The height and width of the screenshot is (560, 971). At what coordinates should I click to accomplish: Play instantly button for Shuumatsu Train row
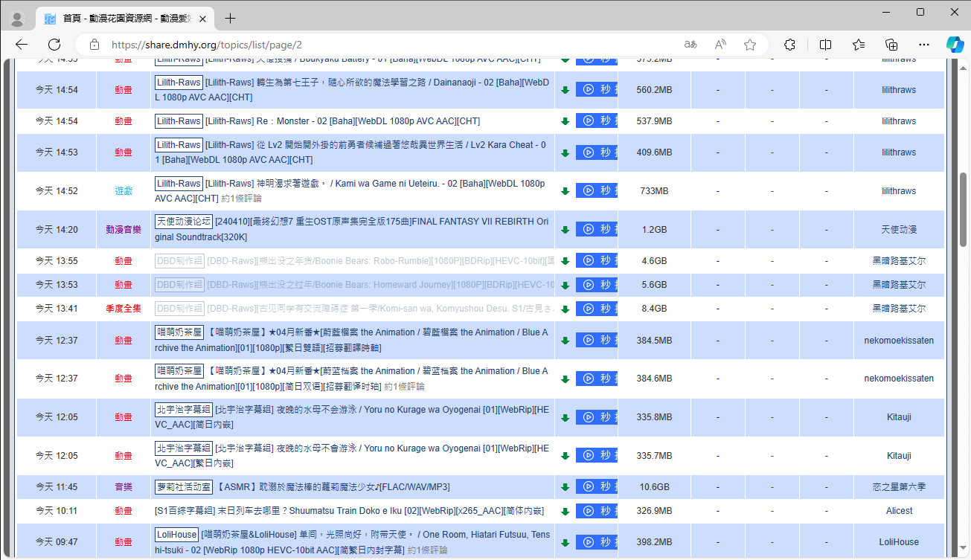597,510
